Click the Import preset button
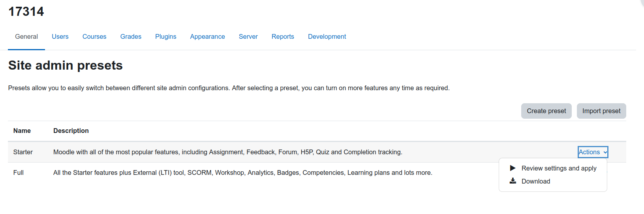Viewport: 644px width, 214px height. click(601, 111)
